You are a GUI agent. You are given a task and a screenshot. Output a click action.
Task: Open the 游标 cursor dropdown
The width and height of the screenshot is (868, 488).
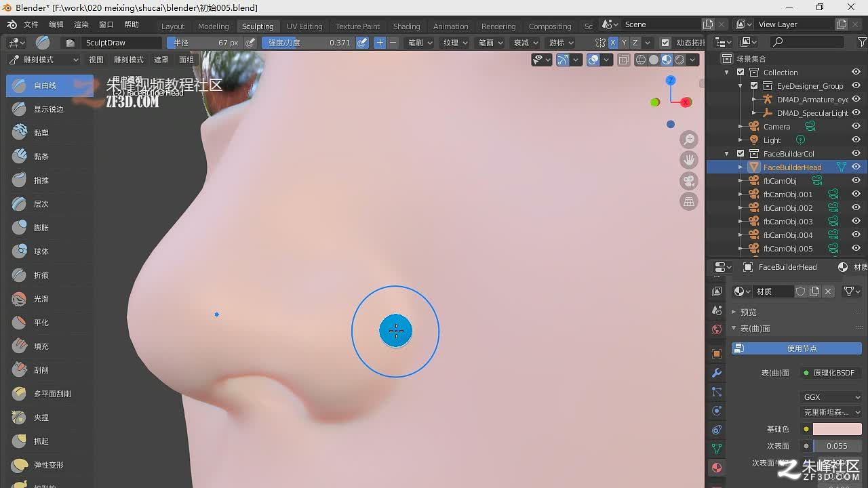(561, 43)
